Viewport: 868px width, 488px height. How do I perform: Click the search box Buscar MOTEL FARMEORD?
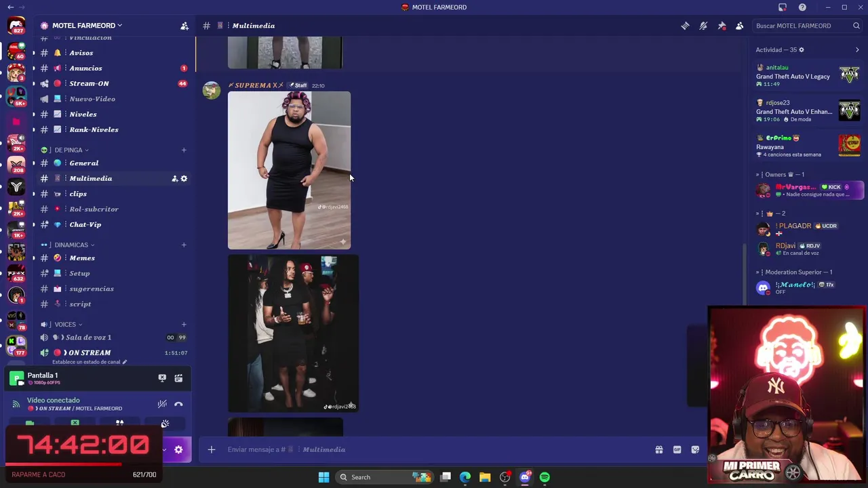(807, 26)
